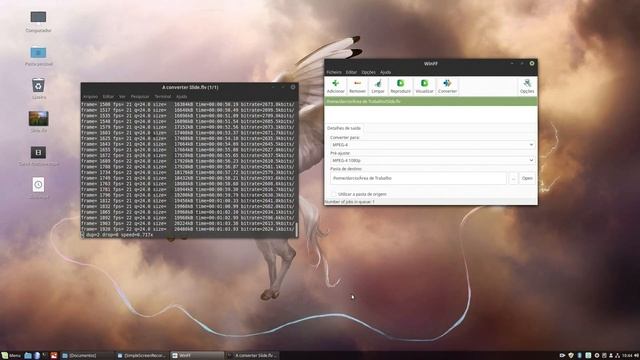This screenshot has height=360, width=640.
Task: Open the Menu button in the taskbar
Action: (11, 356)
